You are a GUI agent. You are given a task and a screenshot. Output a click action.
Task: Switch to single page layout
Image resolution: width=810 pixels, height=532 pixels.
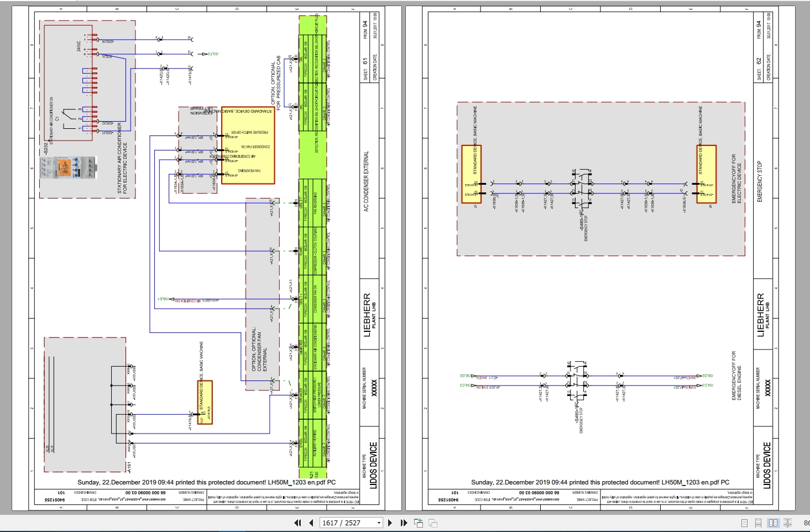(744, 523)
